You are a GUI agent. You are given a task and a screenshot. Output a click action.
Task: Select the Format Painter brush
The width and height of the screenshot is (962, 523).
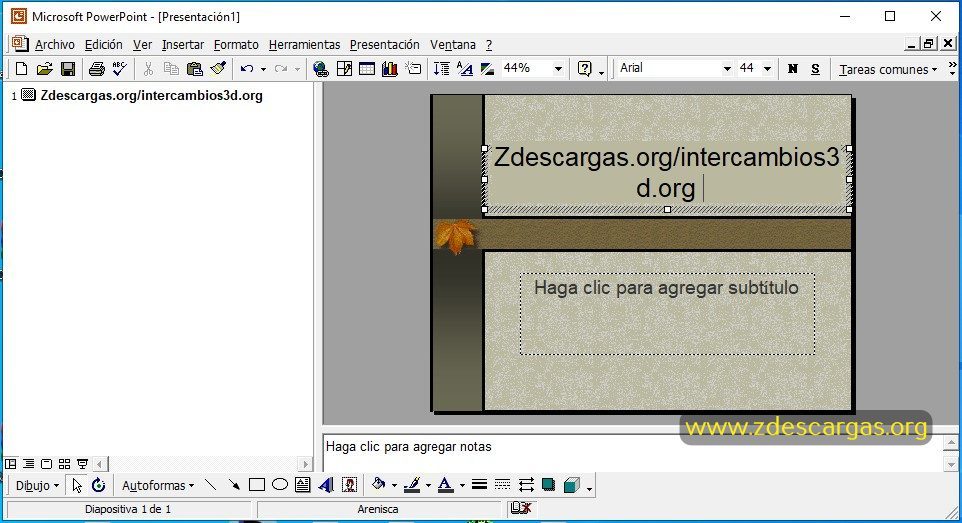[x=218, y=69]
